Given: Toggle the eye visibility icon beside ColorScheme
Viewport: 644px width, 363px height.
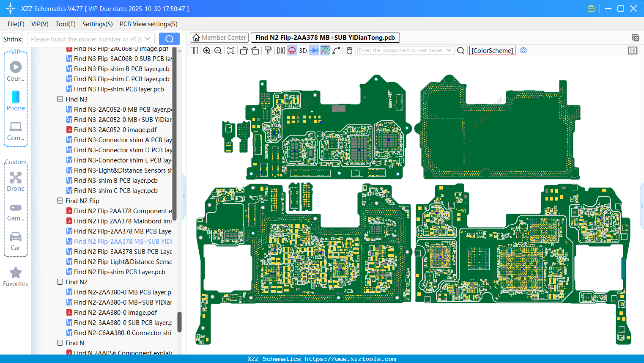Looking at the screenshot, I should tap(523, 50).
